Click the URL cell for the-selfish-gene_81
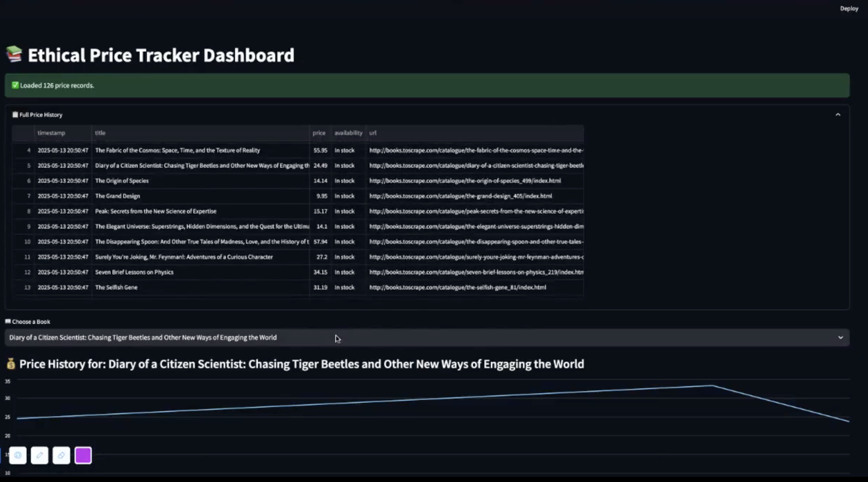The width and height of the screenshot is (868, 482). click(475, 287)
